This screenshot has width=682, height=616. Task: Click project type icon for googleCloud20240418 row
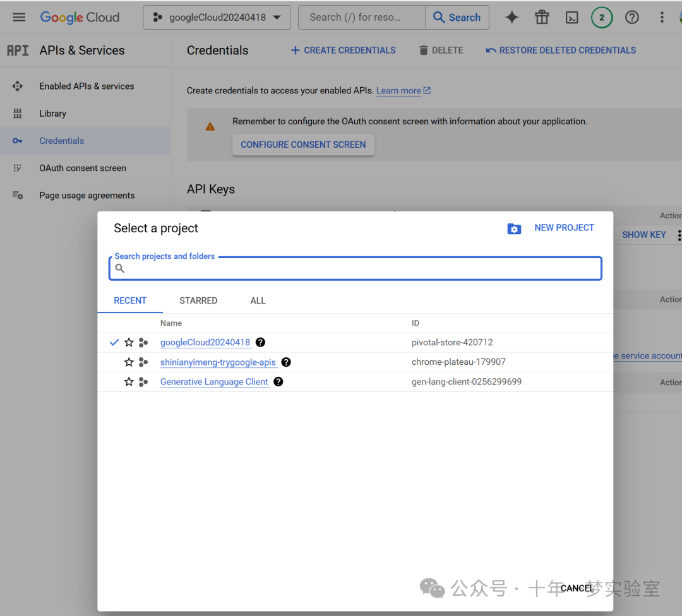click(143, 343)
